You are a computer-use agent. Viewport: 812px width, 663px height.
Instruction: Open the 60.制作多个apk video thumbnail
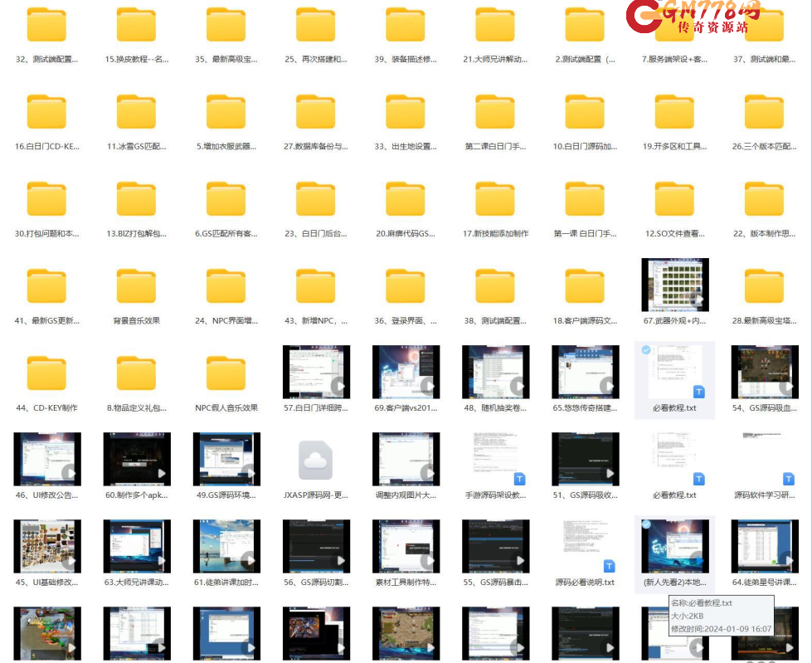tap(137, 460)
